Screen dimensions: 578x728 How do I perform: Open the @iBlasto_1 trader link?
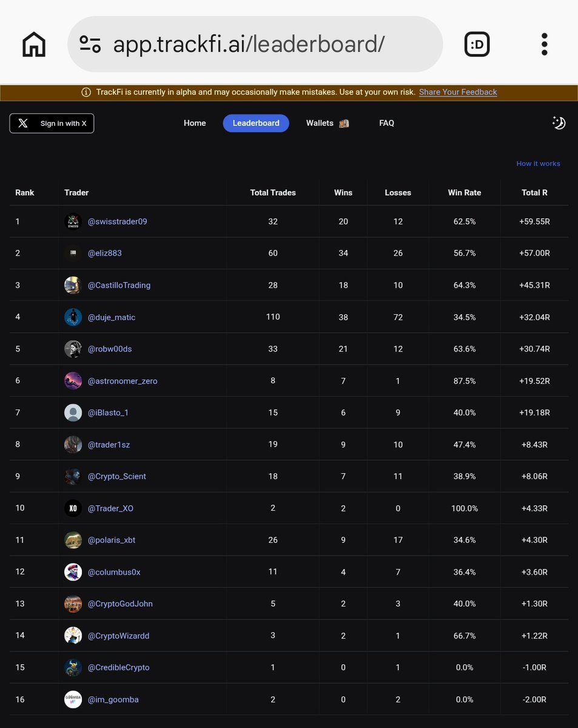[x=109, y=413]
